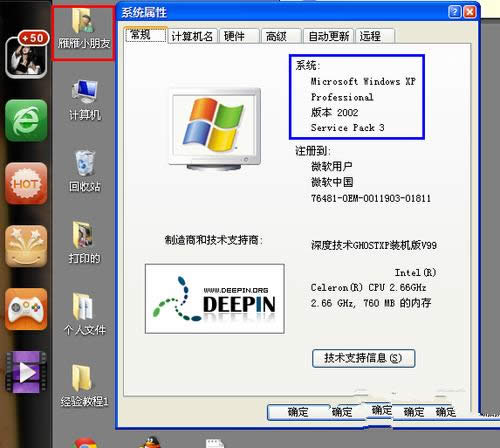Viewport: 500px width, 448px height.
Task: Switch to the 常规 tab
Action: (146, 34)
